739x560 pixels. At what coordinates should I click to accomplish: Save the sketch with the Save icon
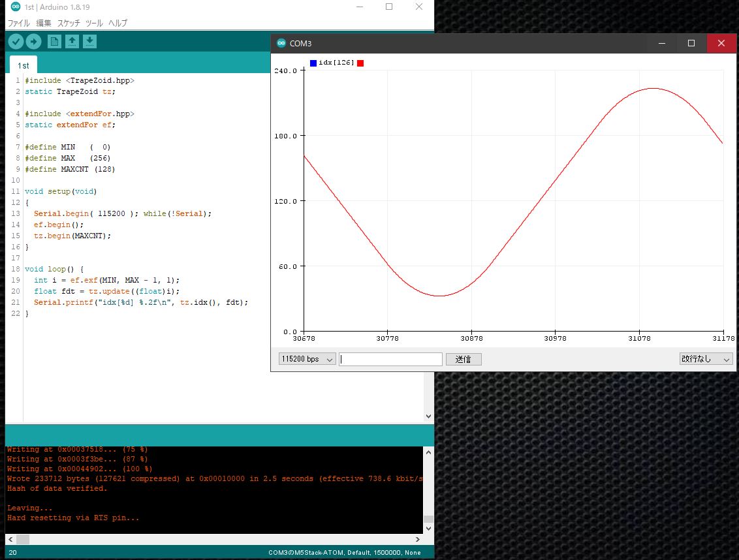click(x=90, y=42)
